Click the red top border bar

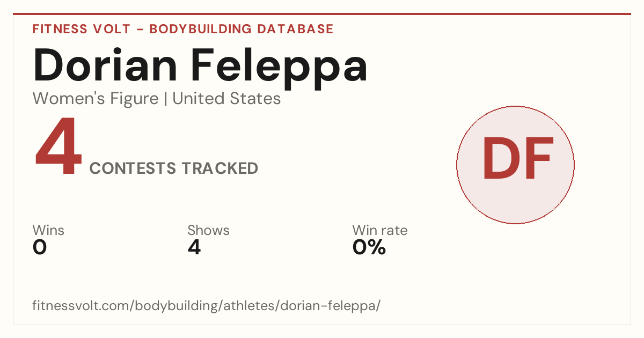tap(322, 14)
